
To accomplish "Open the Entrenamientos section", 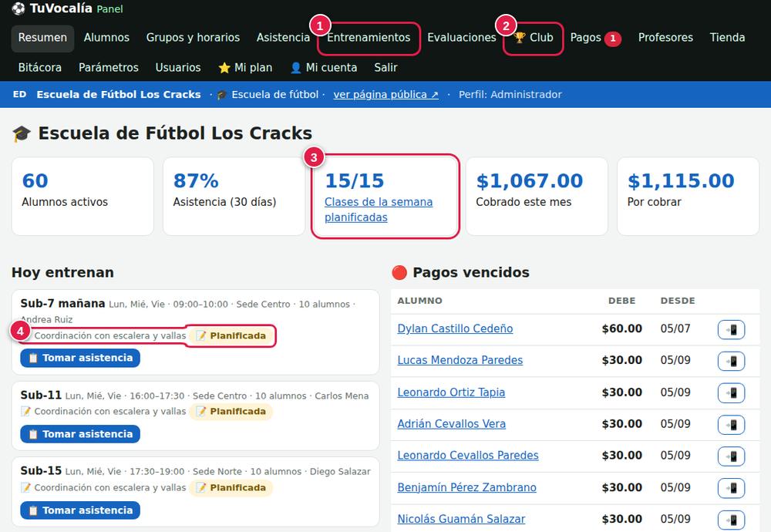I will click(x=369, y=38).
